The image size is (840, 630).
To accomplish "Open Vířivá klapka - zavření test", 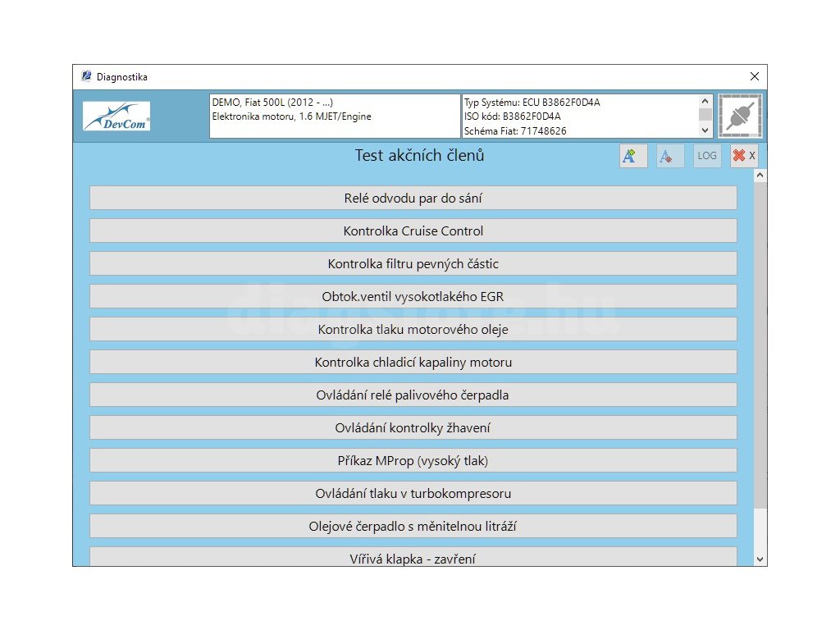I will pyautogui.click(x=413, y=557).
